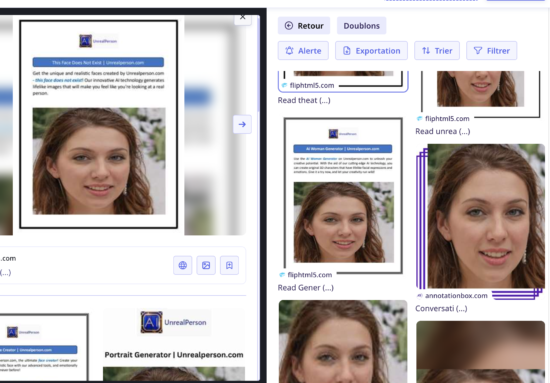Click the annotationbox favicon icon
The height and width of the screenshot is (383, 550).
[x=420, y=296]
